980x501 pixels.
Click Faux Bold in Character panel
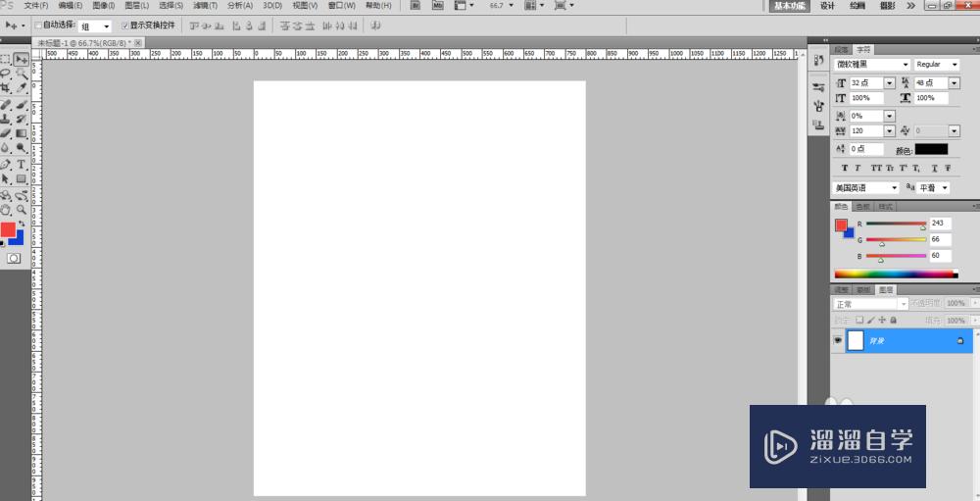[x=845, y=168]
